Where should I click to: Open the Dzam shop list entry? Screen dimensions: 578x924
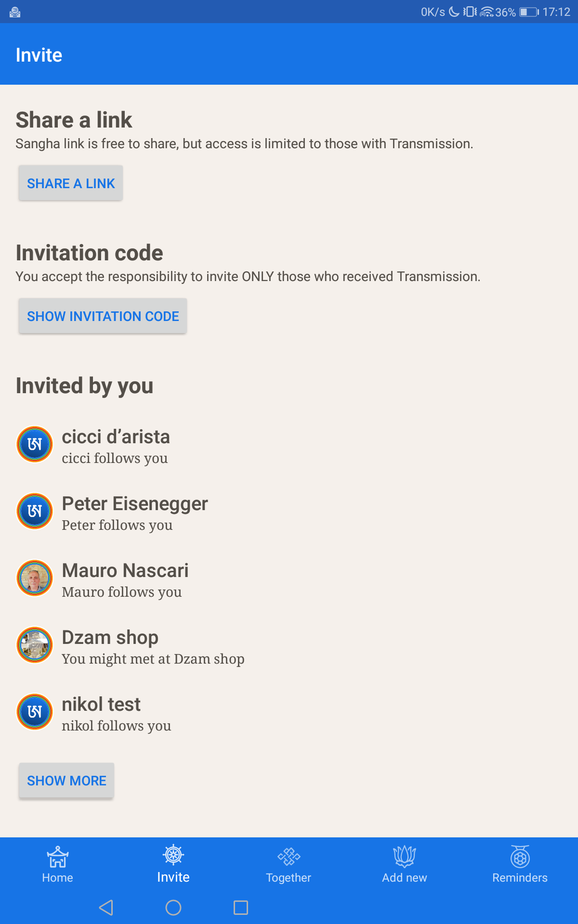click(110, 638)
